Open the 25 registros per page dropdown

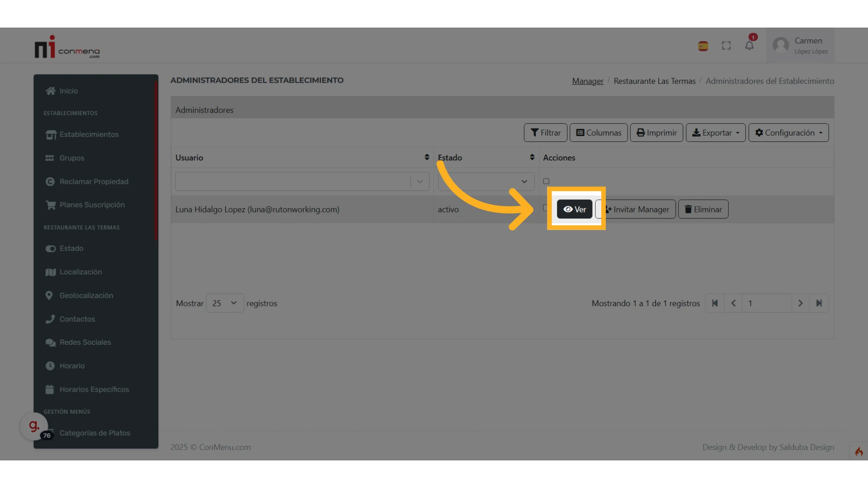pos(225,303)
